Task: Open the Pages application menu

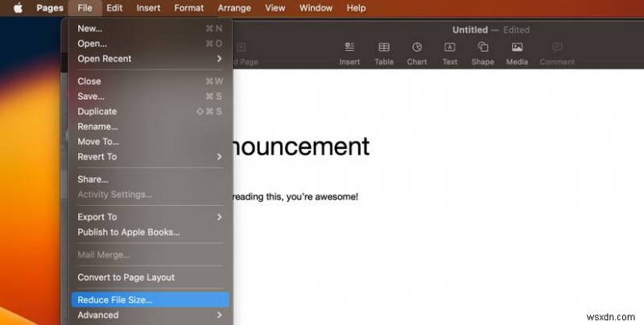Action: (x=50, y=8)
